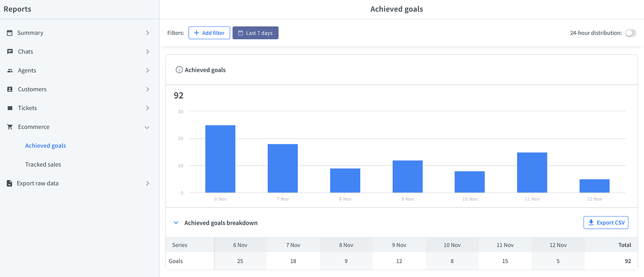Toggle the 24-hour distribution switch
Screen dimensions: 644x277
point(630,33)
